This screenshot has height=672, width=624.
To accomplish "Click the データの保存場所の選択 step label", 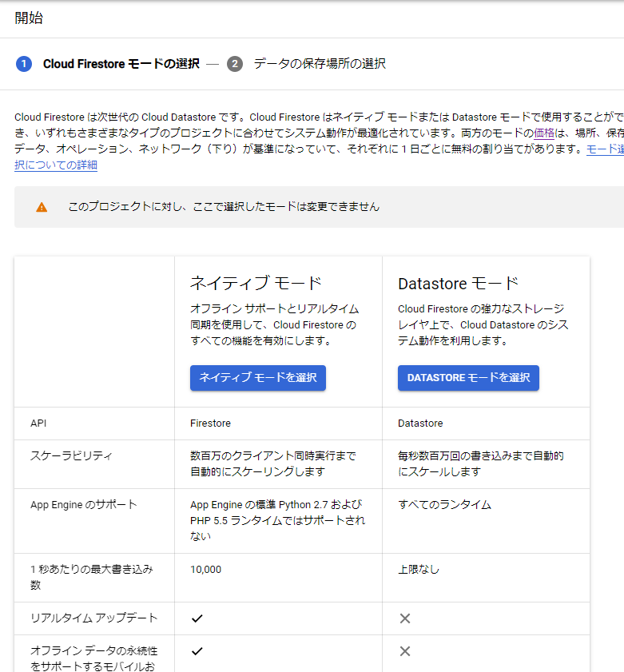I will coord(320,64).
